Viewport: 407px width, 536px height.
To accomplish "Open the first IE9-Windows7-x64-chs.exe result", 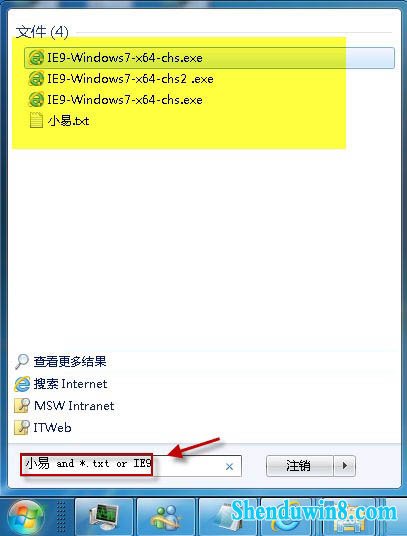I will 209,58.
